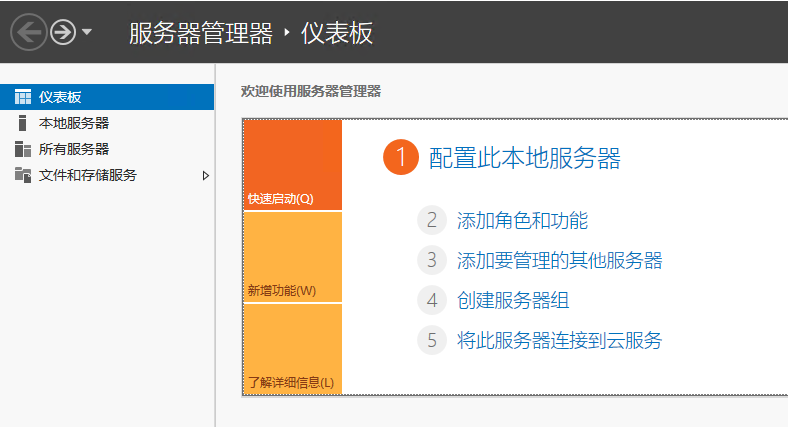This screenshot has height=427, width=788.
Task: Click the 配置此本地服务器 link
Action: tap(524, 158)
